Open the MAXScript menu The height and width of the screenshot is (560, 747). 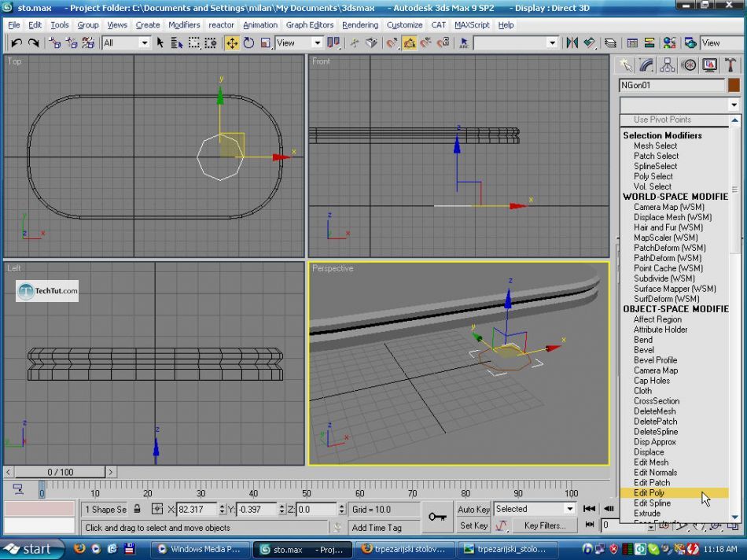[x=472, y=25]
